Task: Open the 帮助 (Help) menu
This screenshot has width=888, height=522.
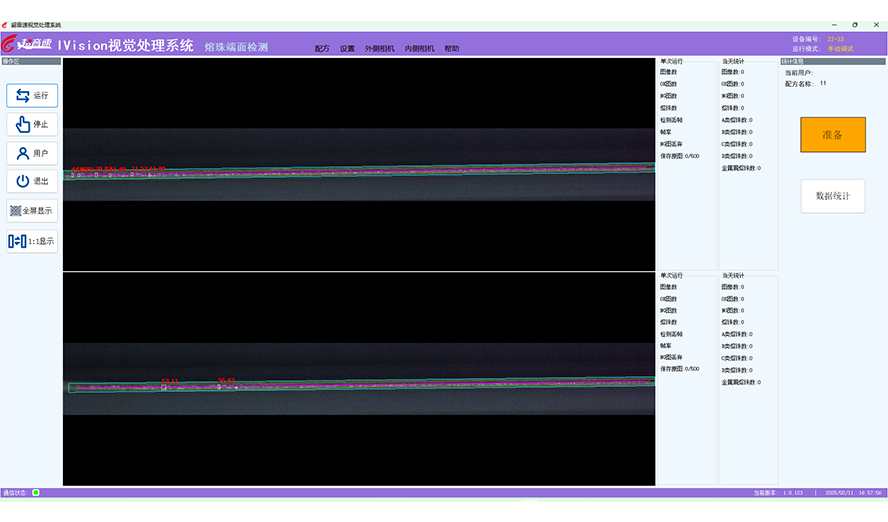Action: click(452, 48)
